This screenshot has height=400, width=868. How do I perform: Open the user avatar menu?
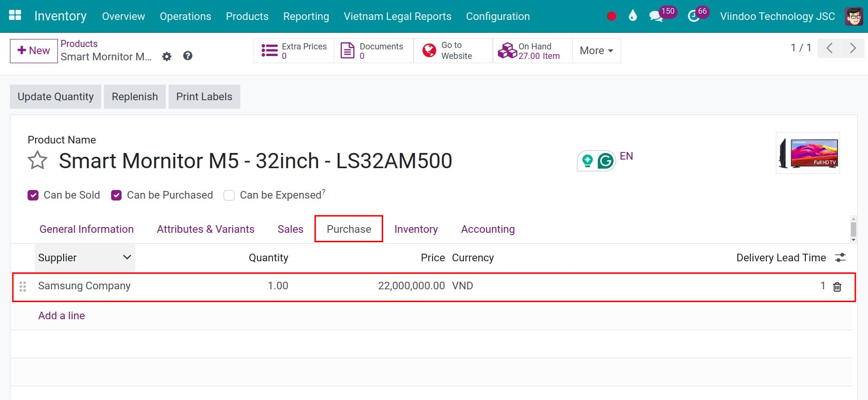[x=854, y=16]
